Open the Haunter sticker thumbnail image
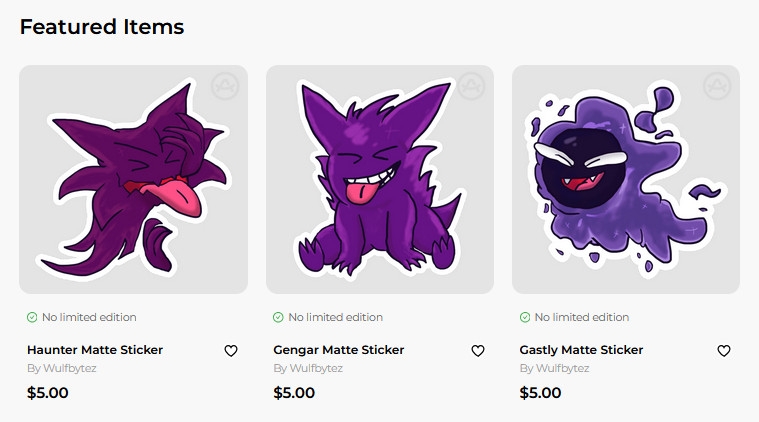The height and width of the screenshot is (422, 759). (x=133, y=180)
